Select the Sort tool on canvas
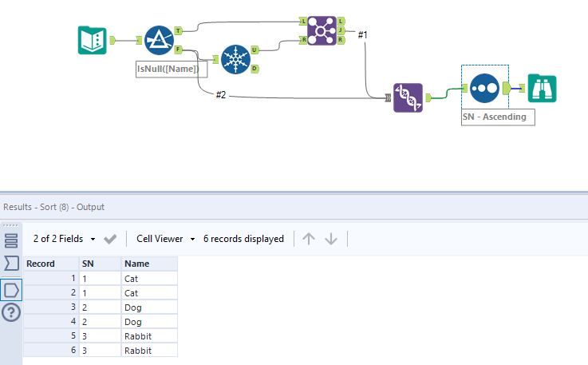 [x=484, y=88]
